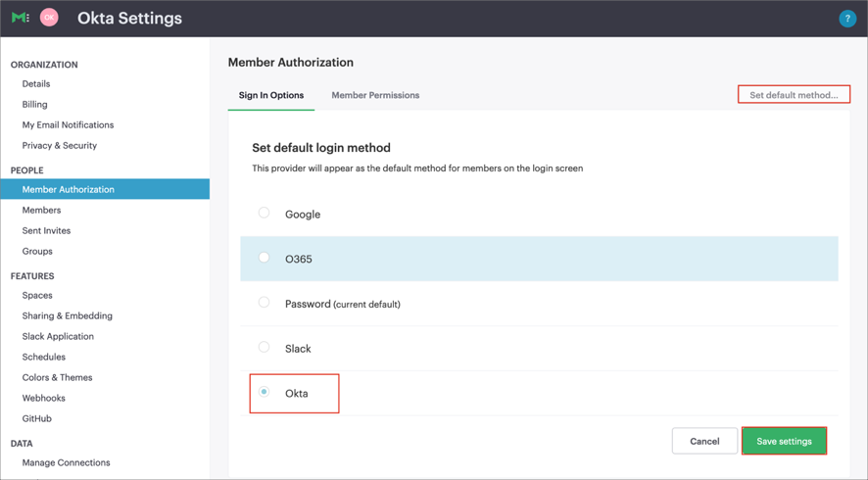Open the help question mark icon
The image size is (868, 480).
point(847,19)
